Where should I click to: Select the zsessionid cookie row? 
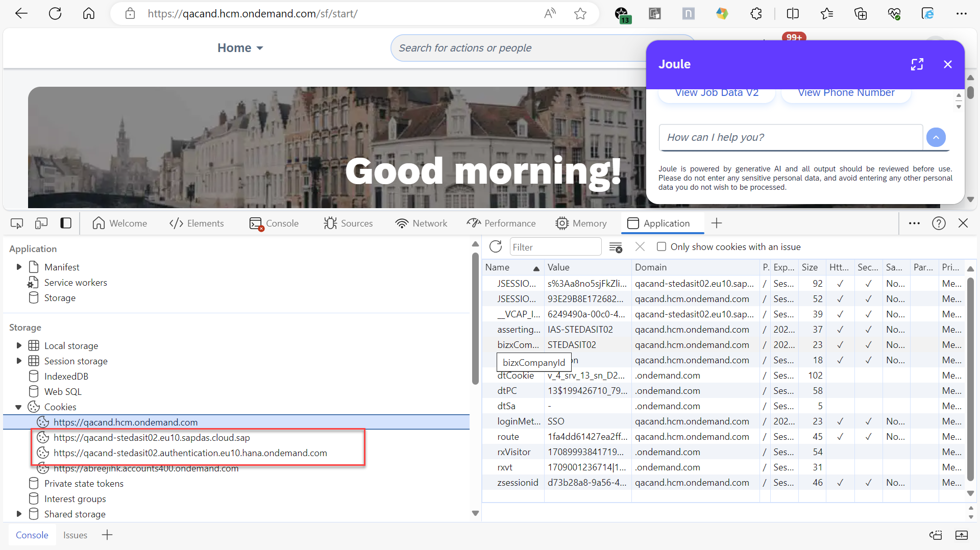(x=723, y=483)
